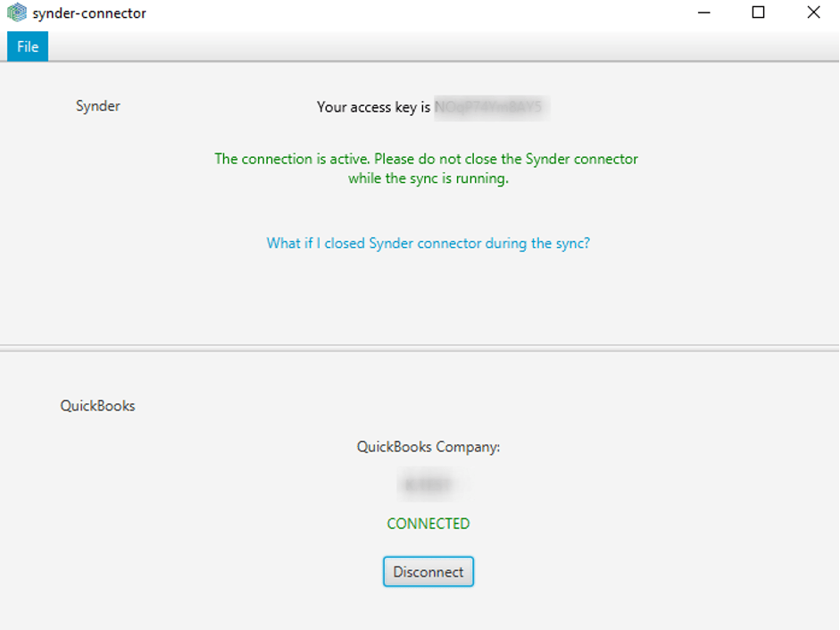Click the 'connection is active' green message
Screen dimensions: 840x630
(427, 169)
